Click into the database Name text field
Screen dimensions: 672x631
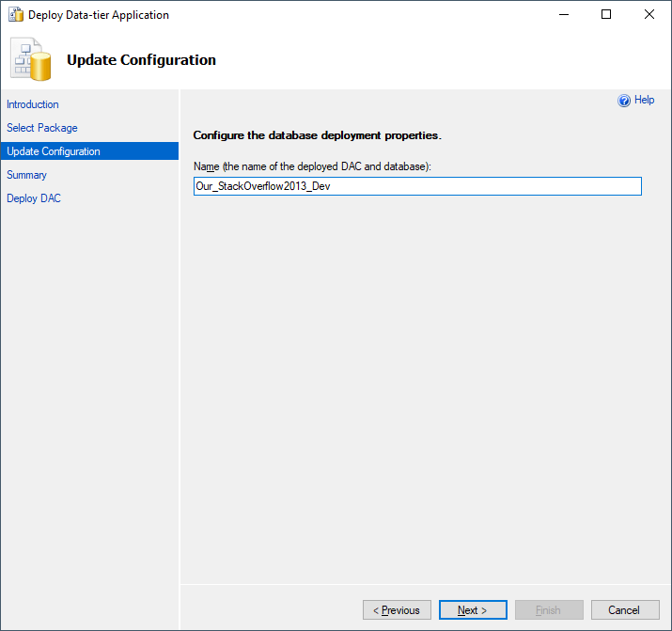click(416, 186)
